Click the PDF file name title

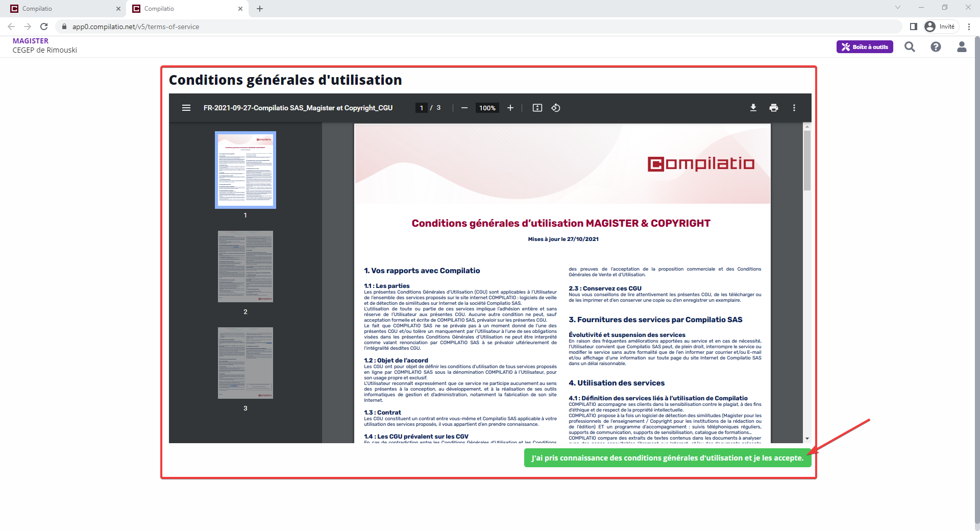coord(298,108)
